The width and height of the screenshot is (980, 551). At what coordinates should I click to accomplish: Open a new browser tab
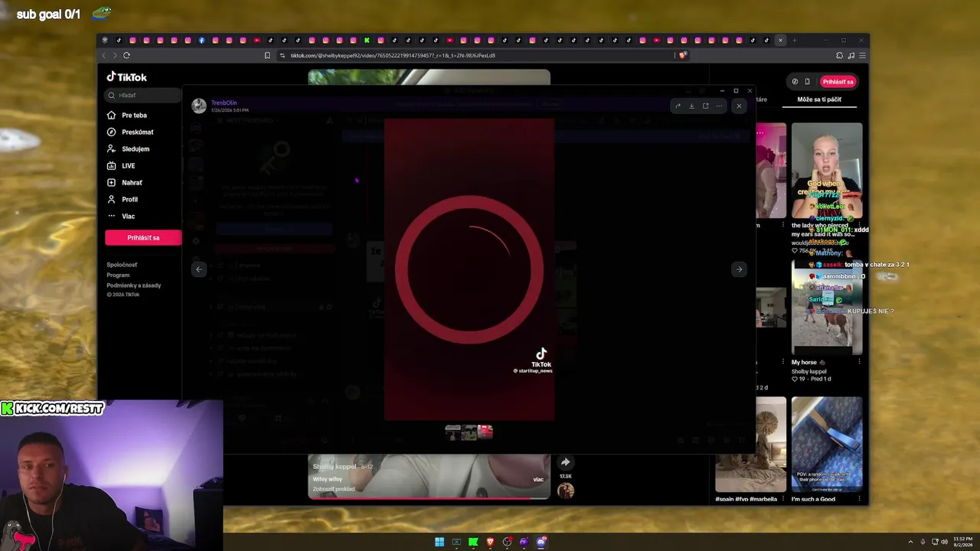(x=795, y=40)
